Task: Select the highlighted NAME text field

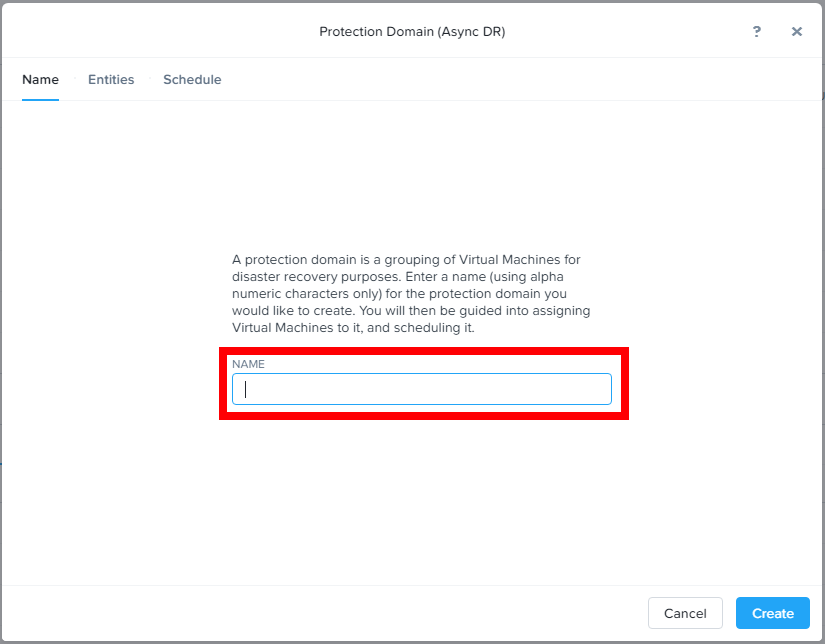Action: pos(421,389)
